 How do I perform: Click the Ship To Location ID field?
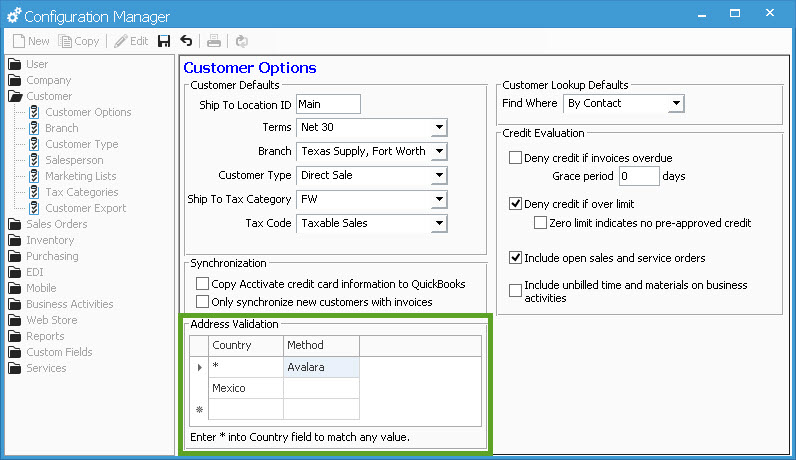coord(328,104)
